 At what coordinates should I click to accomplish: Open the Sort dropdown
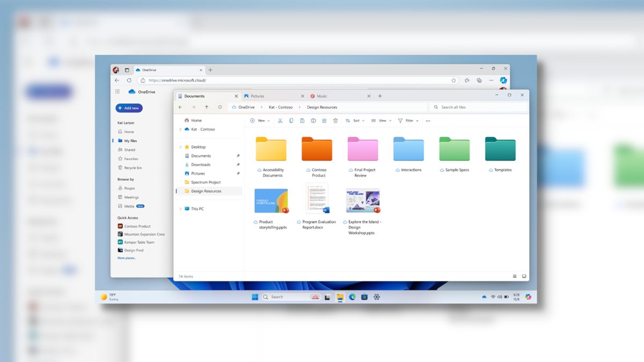357,121
